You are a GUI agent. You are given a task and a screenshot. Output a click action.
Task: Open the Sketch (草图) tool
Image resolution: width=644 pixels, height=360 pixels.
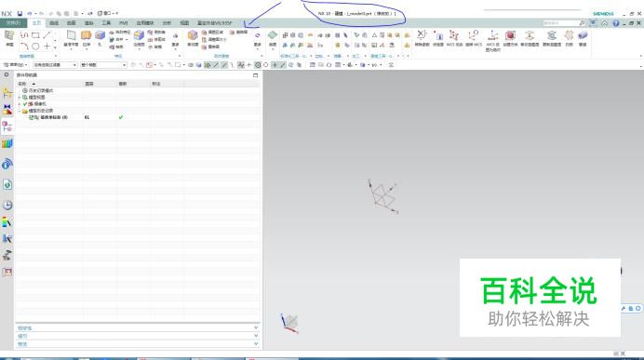9,37
